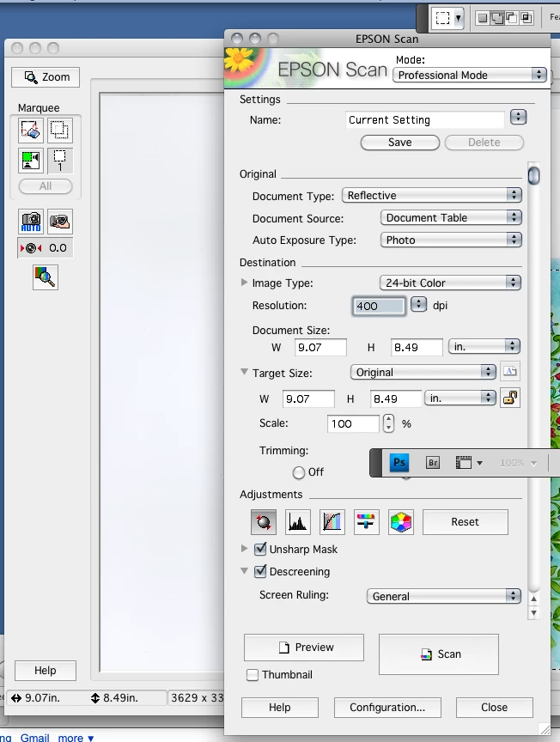The width and height of the screenshot is (560, 742).
Task: Click the Resolution 400 field
Action: pos(379,307)
